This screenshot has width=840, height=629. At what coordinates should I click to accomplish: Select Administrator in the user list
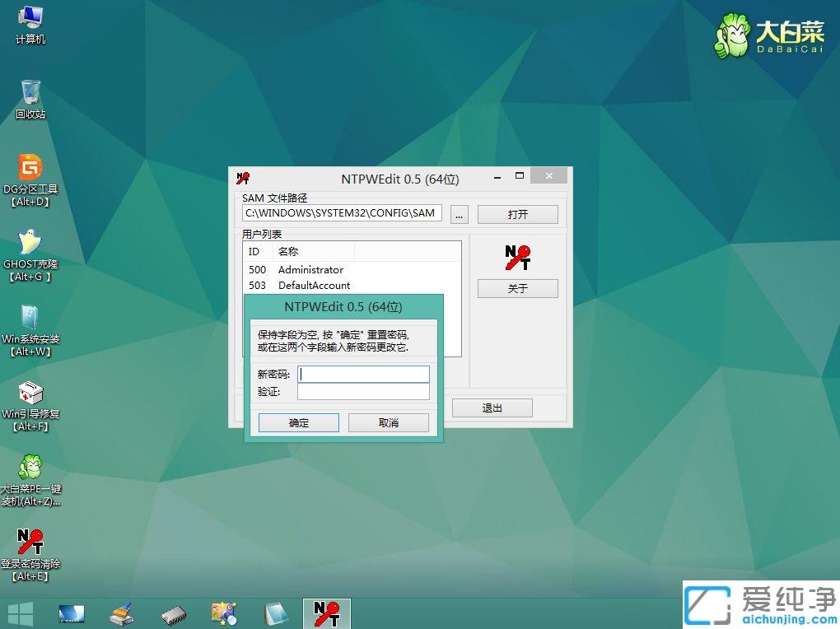(310, 269)
